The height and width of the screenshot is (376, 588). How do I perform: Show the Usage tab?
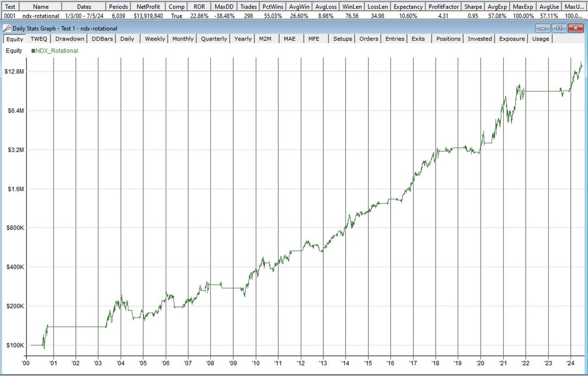[x=540, y=39]
